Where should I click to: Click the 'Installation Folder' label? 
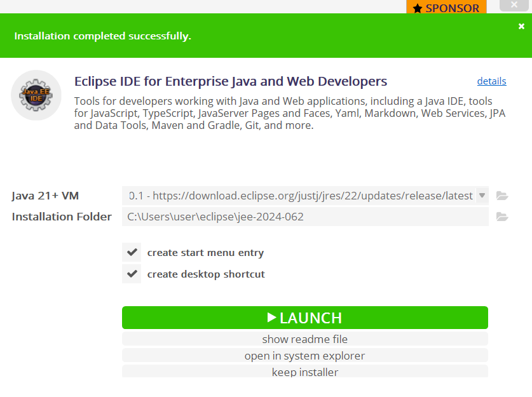(x=62, y=217)
